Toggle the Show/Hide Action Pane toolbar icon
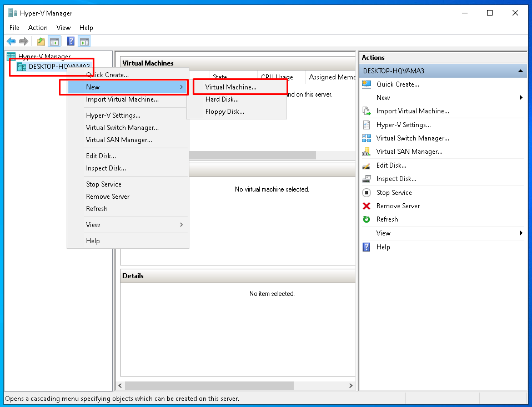The height and width of the screenshot is (407, 532). [84, 42]
